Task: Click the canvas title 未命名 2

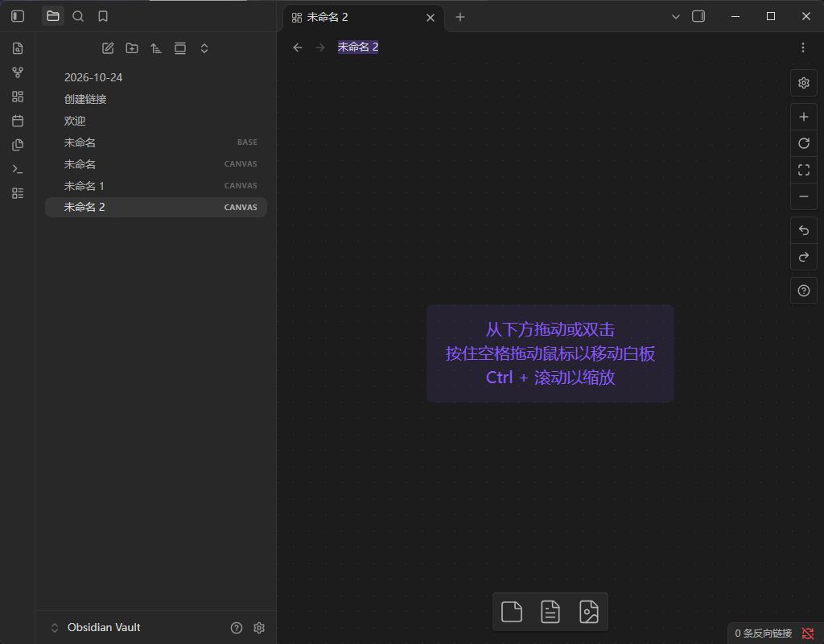Action: [x=358, y=47]
